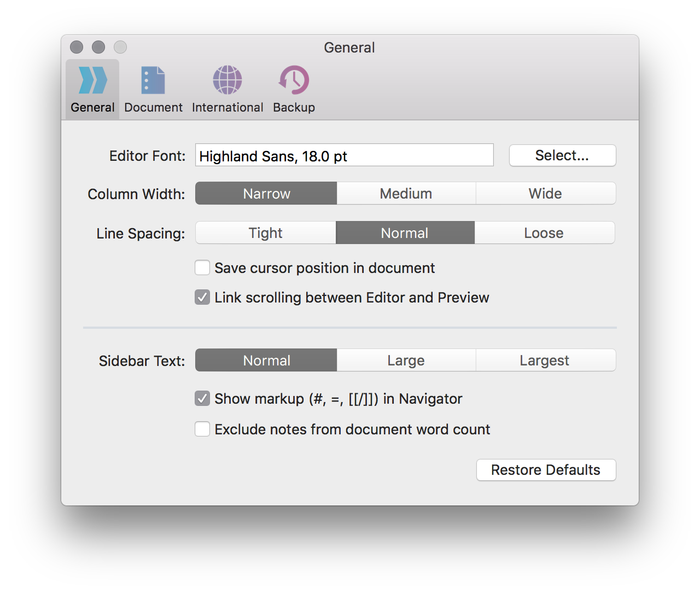Set Column Width to Wide
The image size is (700, 593).
point(545,193)
